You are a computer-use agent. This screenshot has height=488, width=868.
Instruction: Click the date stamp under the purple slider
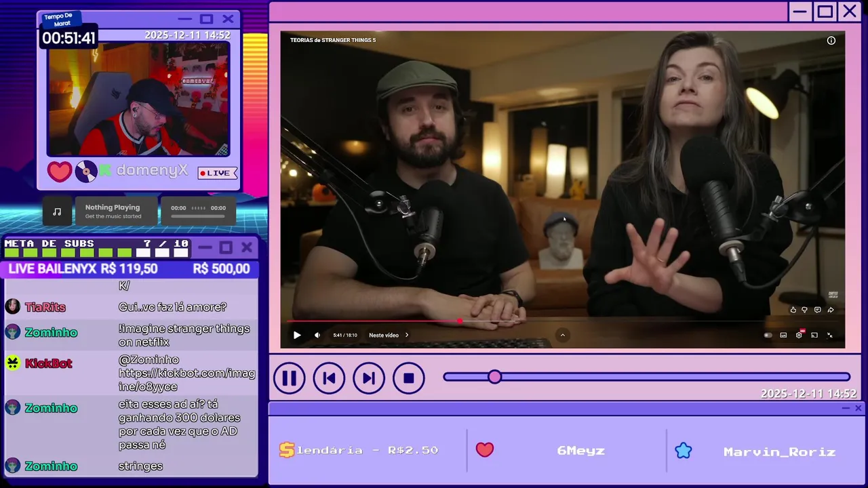tap(808, 394)
